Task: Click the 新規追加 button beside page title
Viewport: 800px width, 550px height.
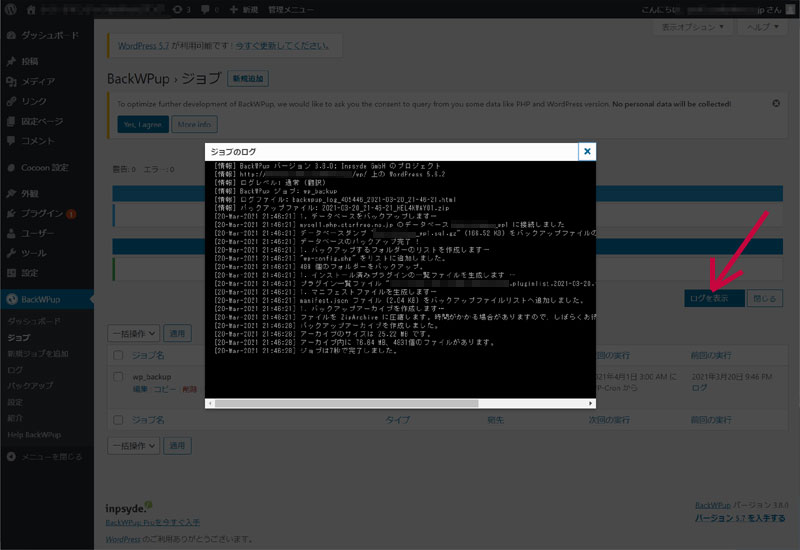Action: [x=248, y=79]
